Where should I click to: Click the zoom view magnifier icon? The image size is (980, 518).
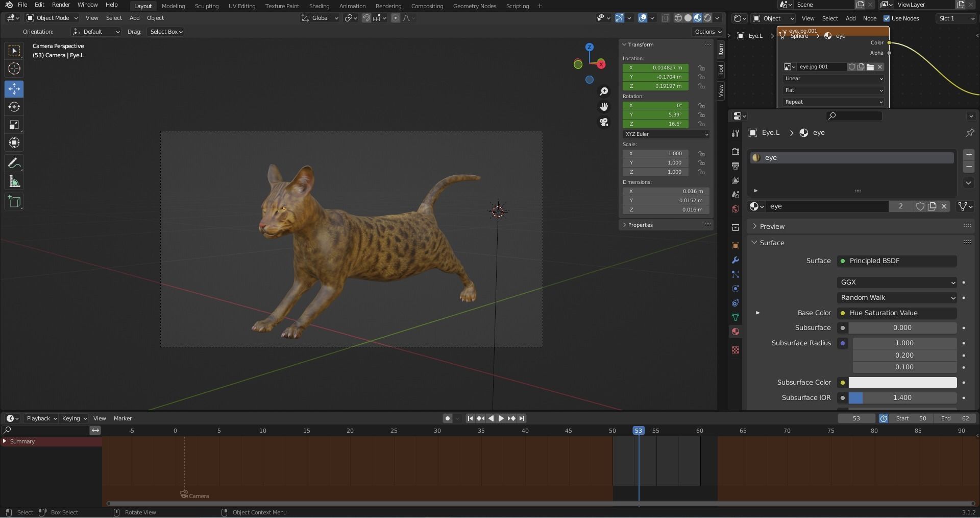604,91
